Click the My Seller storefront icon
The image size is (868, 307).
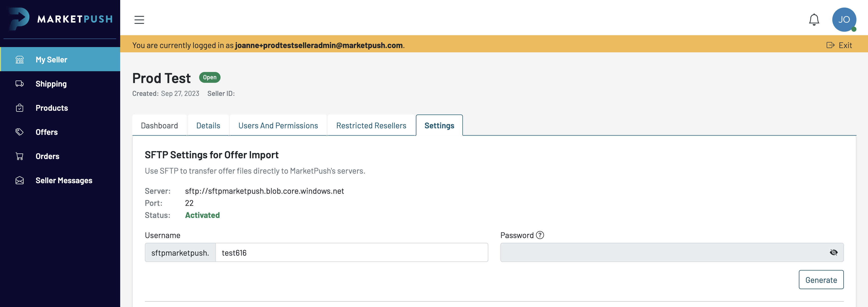(x=20, y=60)
